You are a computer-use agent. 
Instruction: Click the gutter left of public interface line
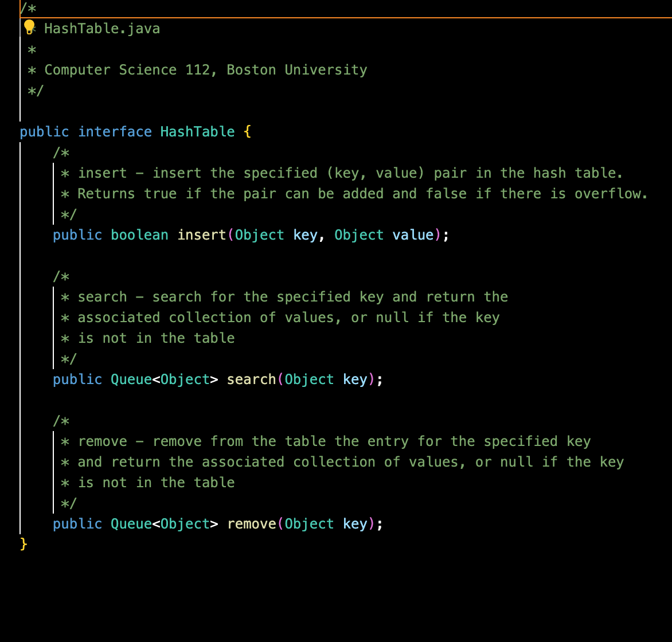(9, 131)
